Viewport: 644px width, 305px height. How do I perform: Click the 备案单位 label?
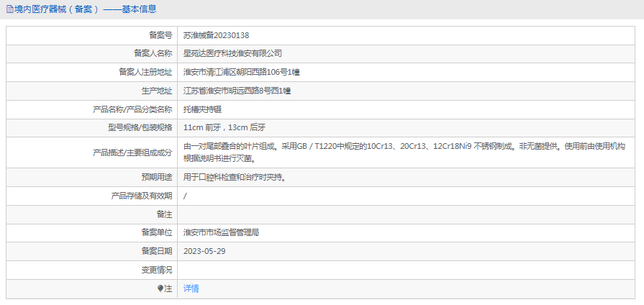click(x=157, y=233)
